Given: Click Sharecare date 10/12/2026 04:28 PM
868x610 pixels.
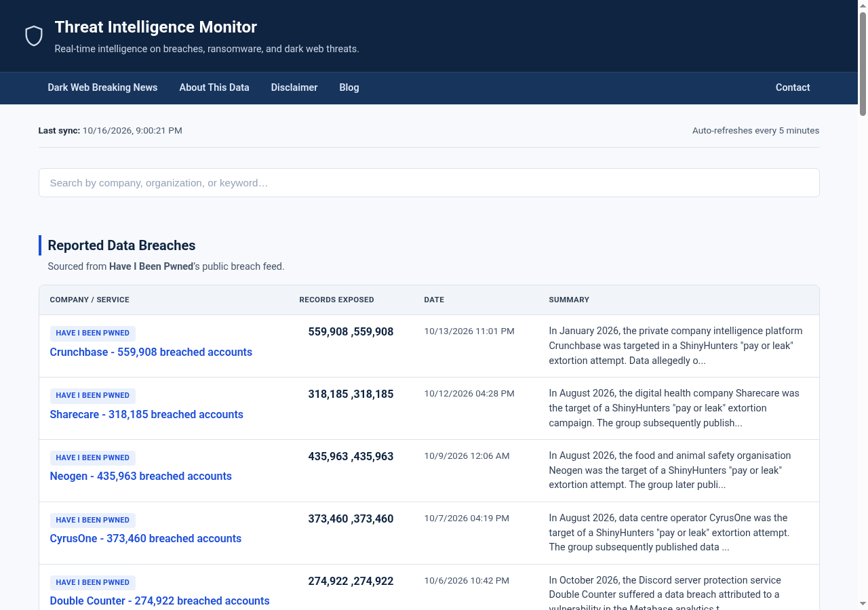Looking at the screenshot, I should pos(469,394).
